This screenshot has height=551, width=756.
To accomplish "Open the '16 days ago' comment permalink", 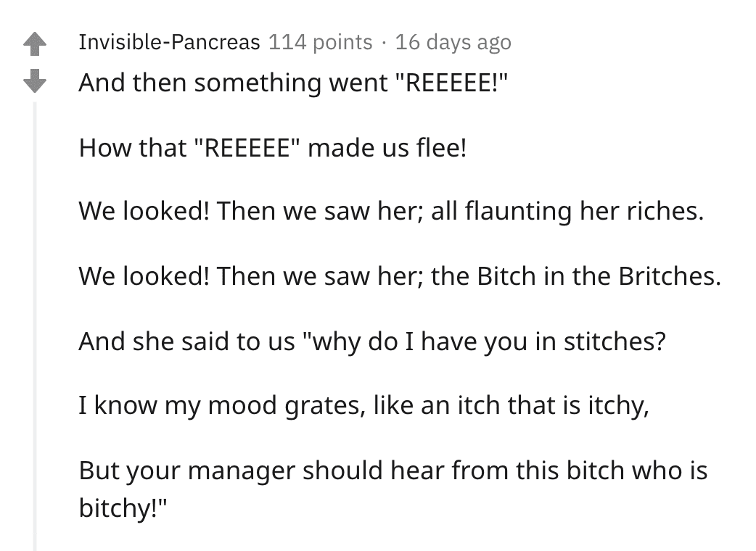I will [x=453, y=42].
